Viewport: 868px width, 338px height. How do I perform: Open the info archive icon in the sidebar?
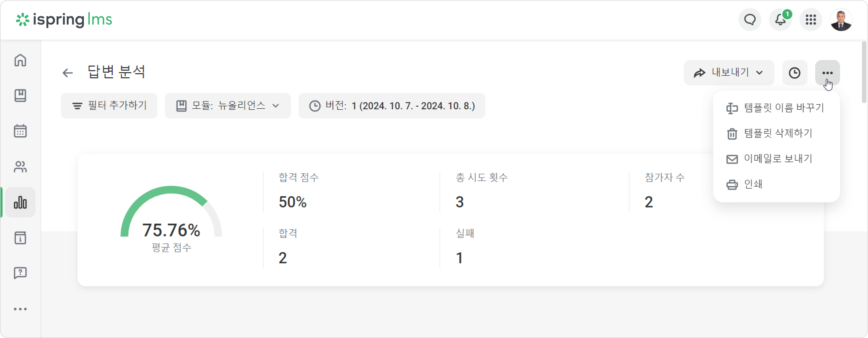pos(20,238)
